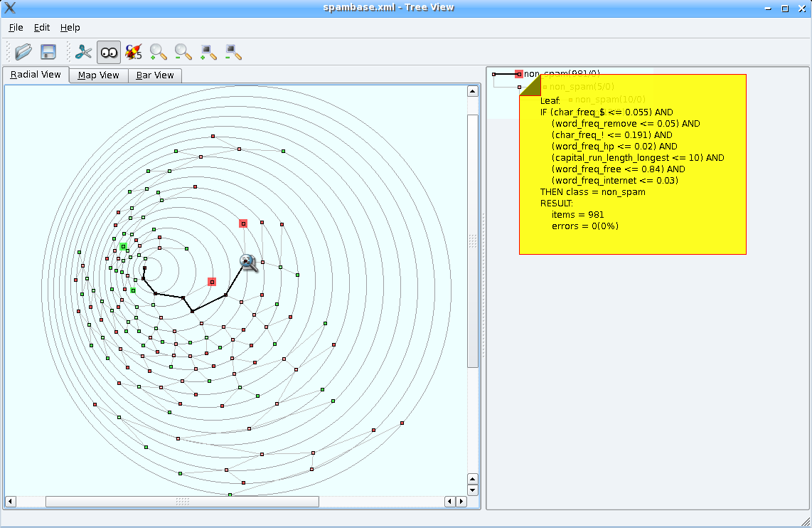Open the Edit menu
The width and height of the screenshot is (812, 528).
point(42,28)
